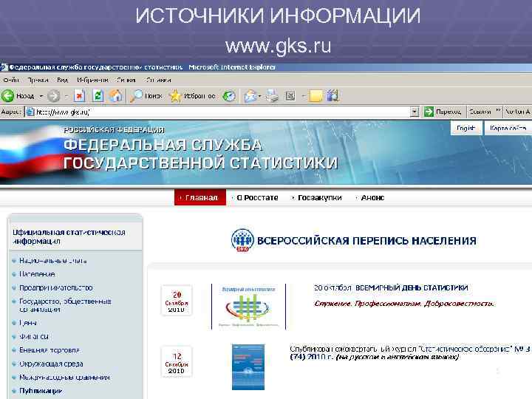Open the Госзакупки tab
The height and width of the screenshot is (399, 532).
(x=319, y=197)
